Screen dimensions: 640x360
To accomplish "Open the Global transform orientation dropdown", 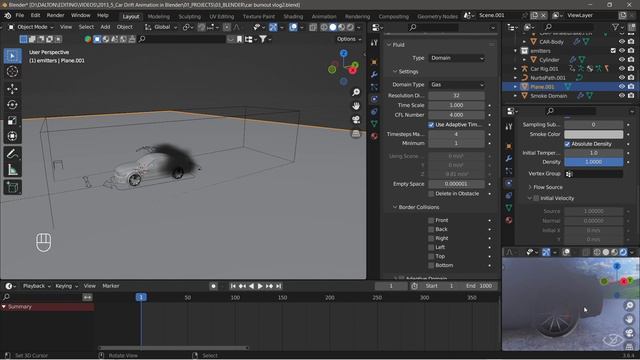I will pyautogui.click(x=161, y=27).
